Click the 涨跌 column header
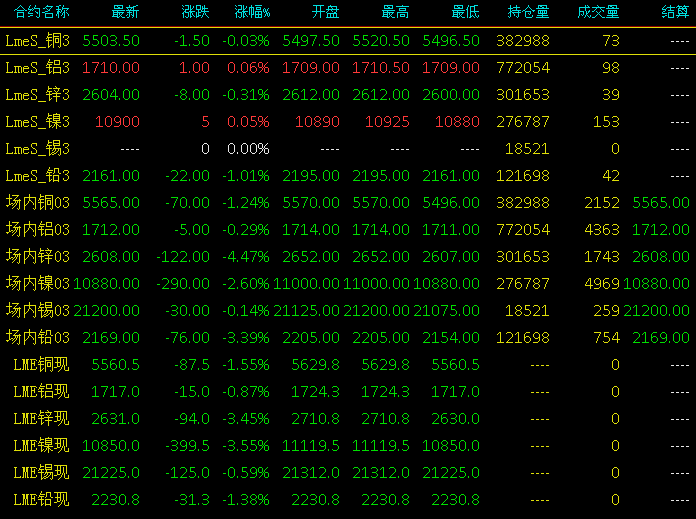696x519 pixels. (195, 12)
